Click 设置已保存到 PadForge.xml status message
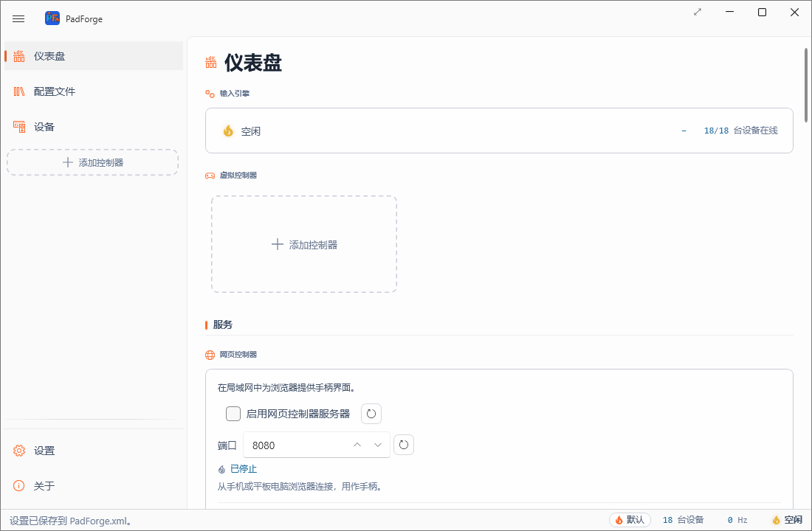Viewport: 812px width, 531px height. (72, 521)
